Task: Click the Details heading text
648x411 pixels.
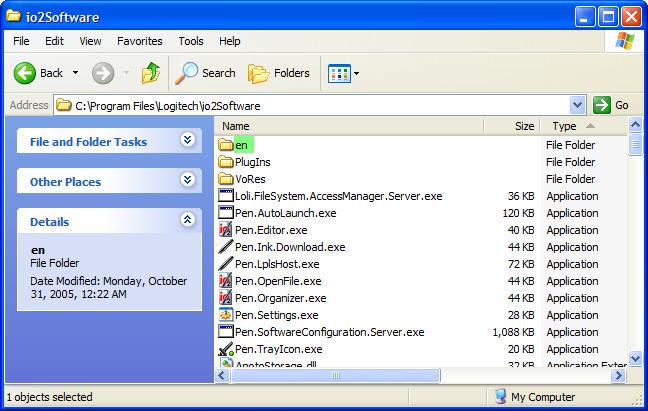Action: click(50, 222)
